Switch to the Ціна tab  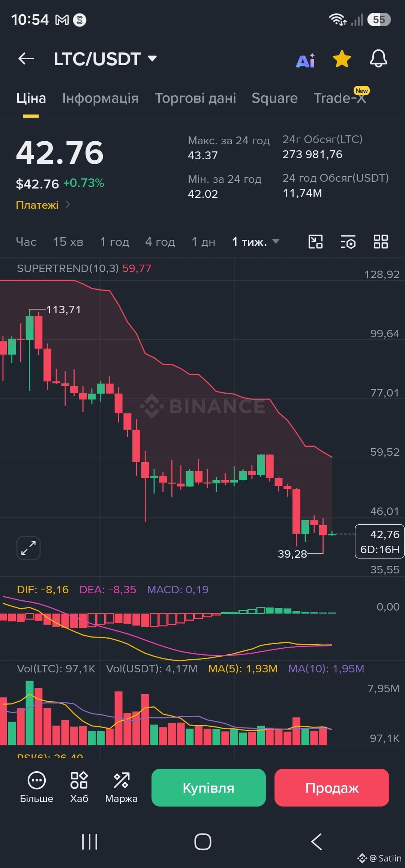click(x=31, y=98)
